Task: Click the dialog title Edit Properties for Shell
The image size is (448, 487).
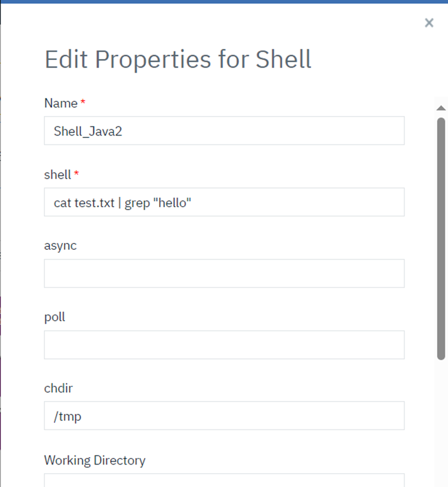Action: tap(177, 59)
